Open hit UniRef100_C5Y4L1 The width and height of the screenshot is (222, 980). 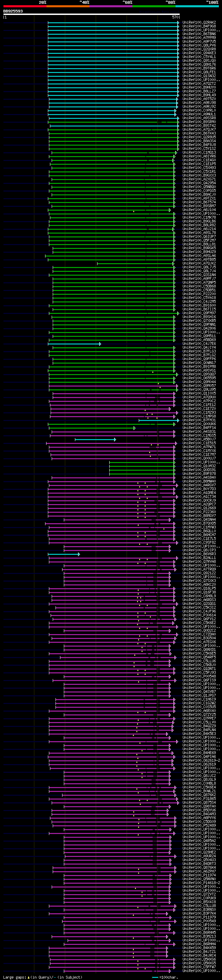(199, 57)
